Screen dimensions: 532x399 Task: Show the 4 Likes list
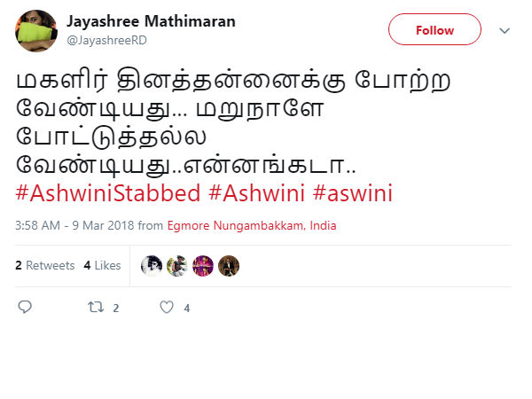102,265
